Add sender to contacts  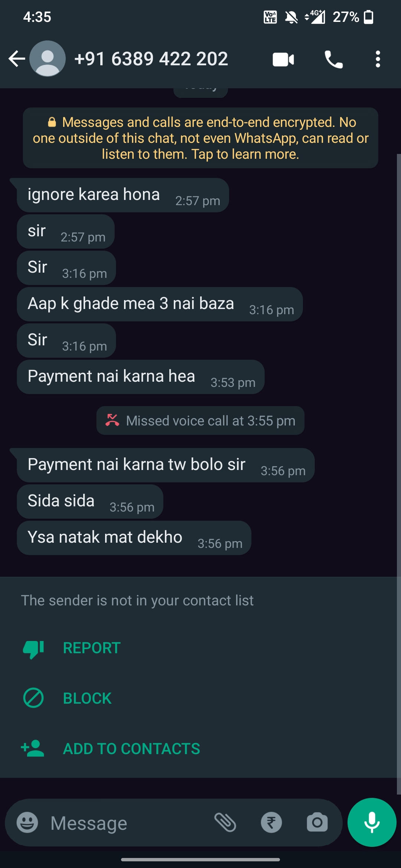click(x=131, y=749)
